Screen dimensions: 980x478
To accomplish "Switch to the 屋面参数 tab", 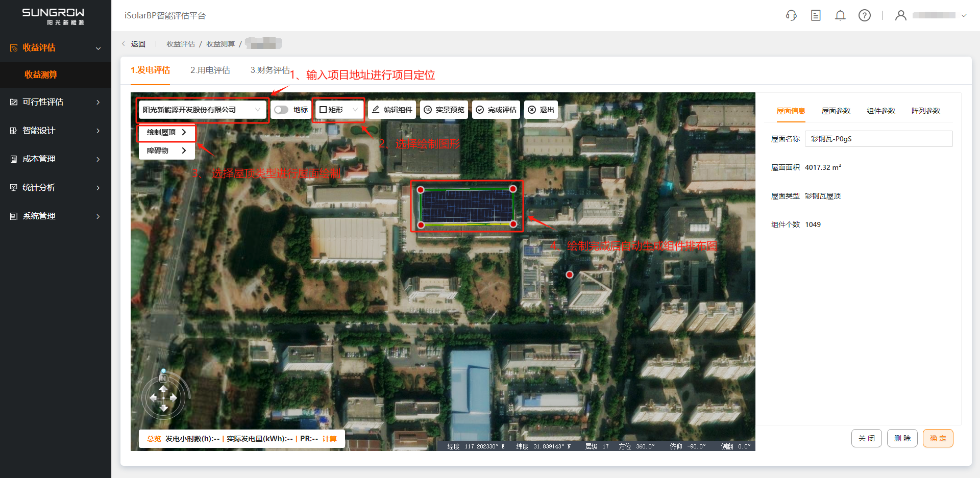I will pyautogui.click(x=836, y=111).
